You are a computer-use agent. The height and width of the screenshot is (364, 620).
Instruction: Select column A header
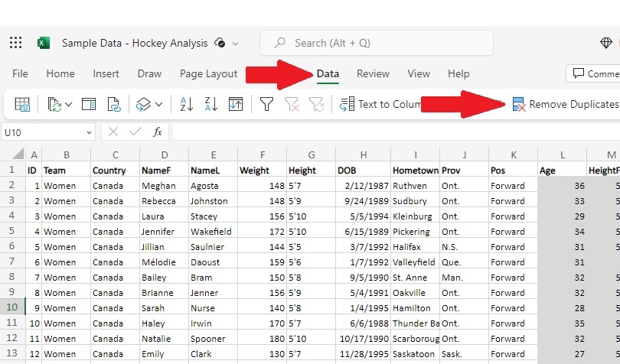[x=34, y=154]
